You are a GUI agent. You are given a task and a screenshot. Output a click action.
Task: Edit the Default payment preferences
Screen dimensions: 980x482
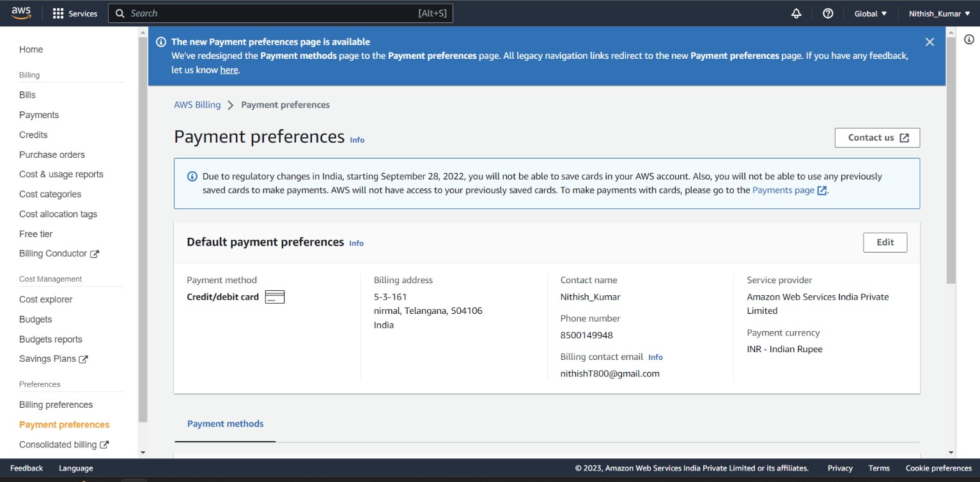tap(885, 242)
